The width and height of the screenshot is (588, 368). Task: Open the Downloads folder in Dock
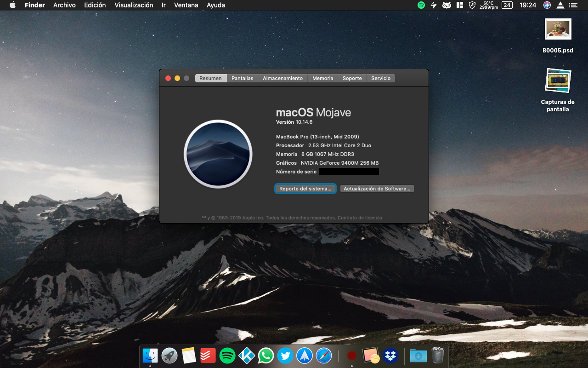418,356
